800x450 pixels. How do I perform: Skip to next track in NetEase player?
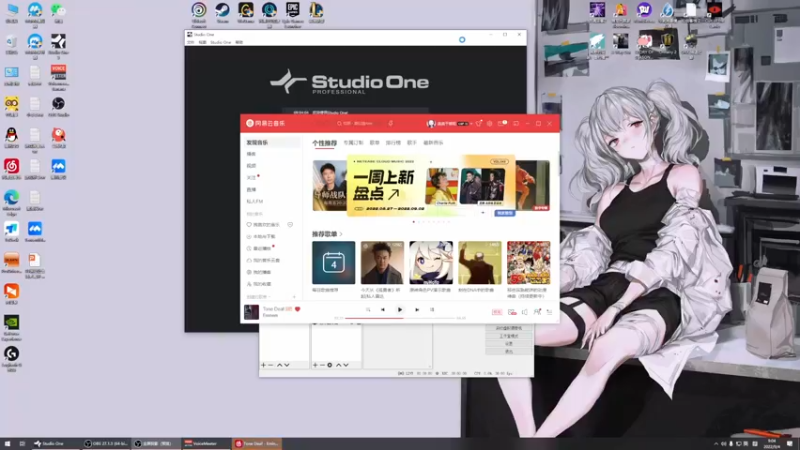(417, 310)
